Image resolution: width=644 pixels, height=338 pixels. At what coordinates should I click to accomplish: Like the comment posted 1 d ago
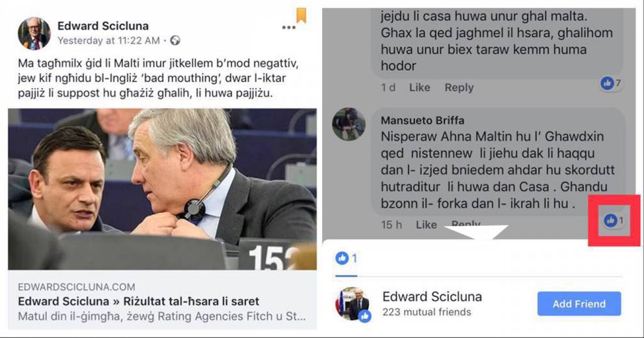pos(420,87)
